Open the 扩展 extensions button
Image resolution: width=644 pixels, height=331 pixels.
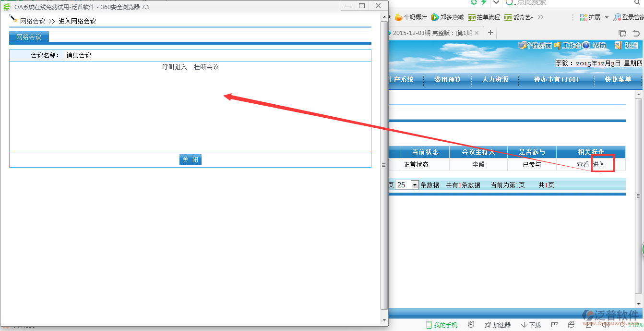coord(590,17)
